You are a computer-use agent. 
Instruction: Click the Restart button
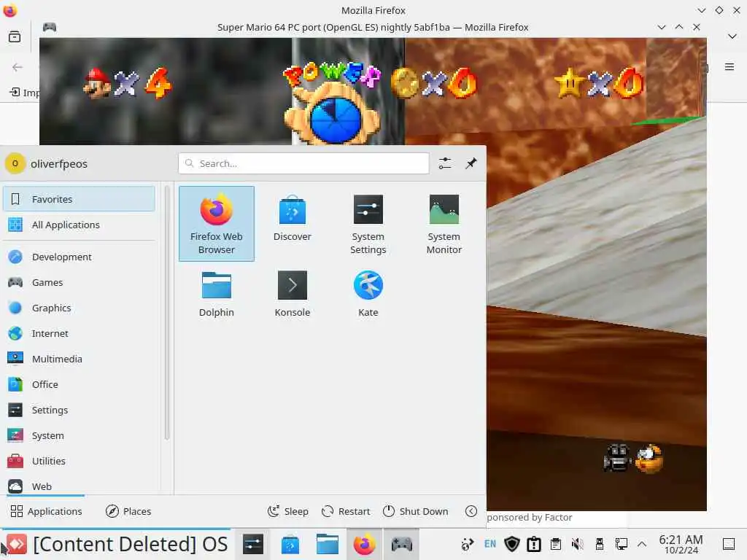tap(345, 511)
